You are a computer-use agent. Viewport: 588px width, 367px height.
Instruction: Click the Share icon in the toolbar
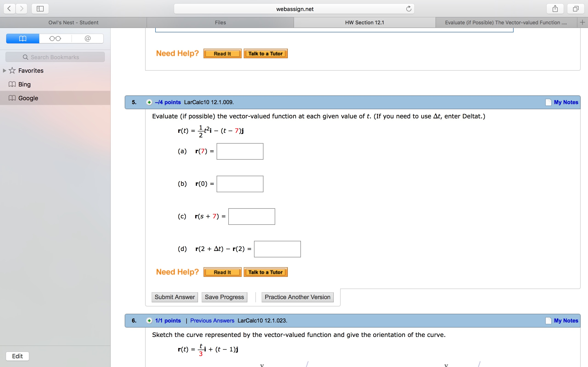click(555, 9)
